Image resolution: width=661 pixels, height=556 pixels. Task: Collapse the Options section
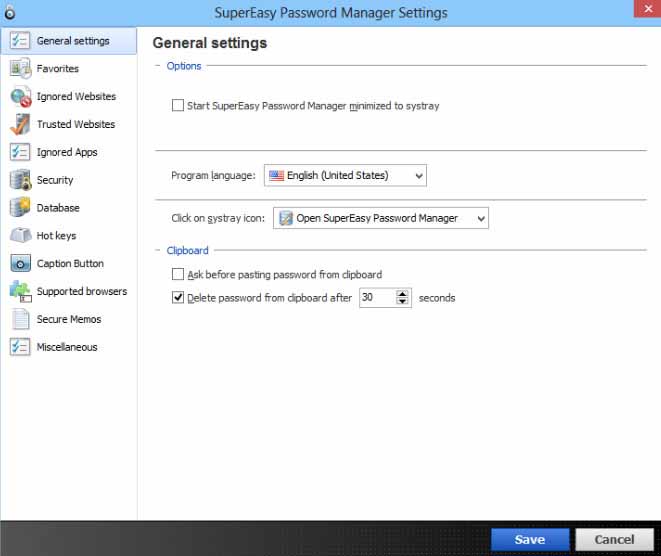coord(158,66)
